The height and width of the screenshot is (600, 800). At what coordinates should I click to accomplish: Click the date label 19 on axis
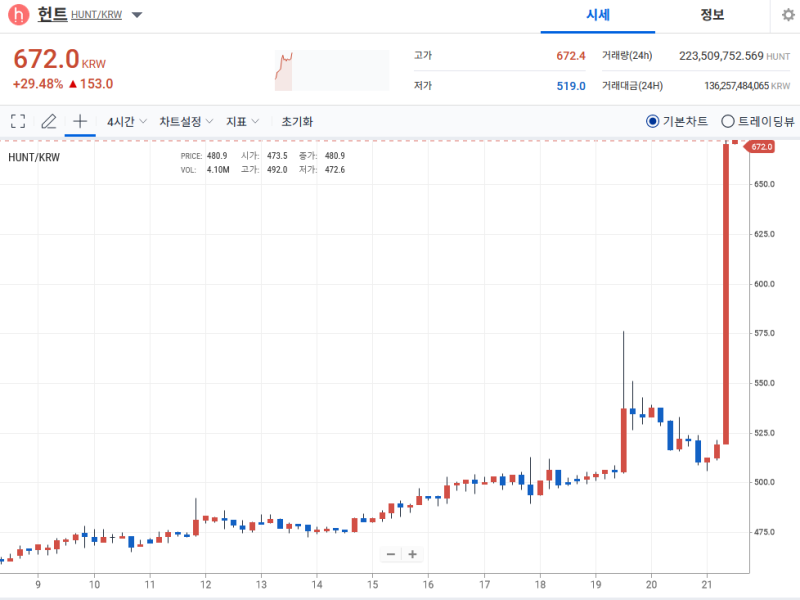(x=596, y=585)
